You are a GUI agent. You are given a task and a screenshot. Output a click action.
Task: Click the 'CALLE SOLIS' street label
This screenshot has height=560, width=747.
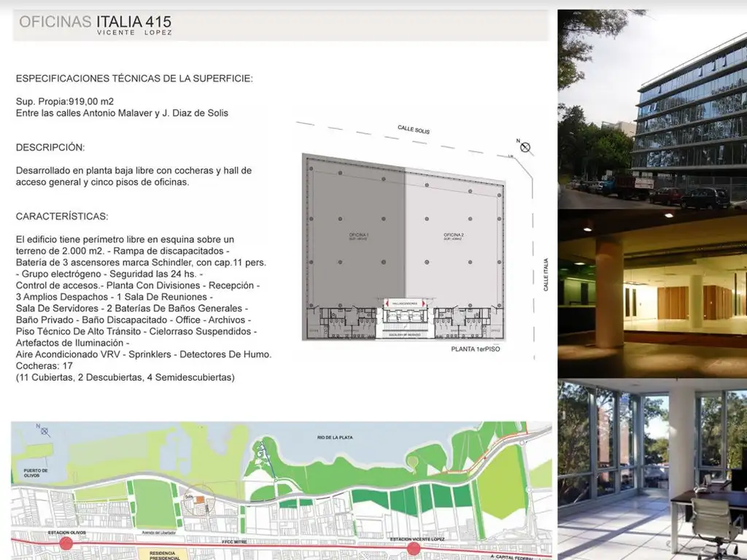click(414, 130)
